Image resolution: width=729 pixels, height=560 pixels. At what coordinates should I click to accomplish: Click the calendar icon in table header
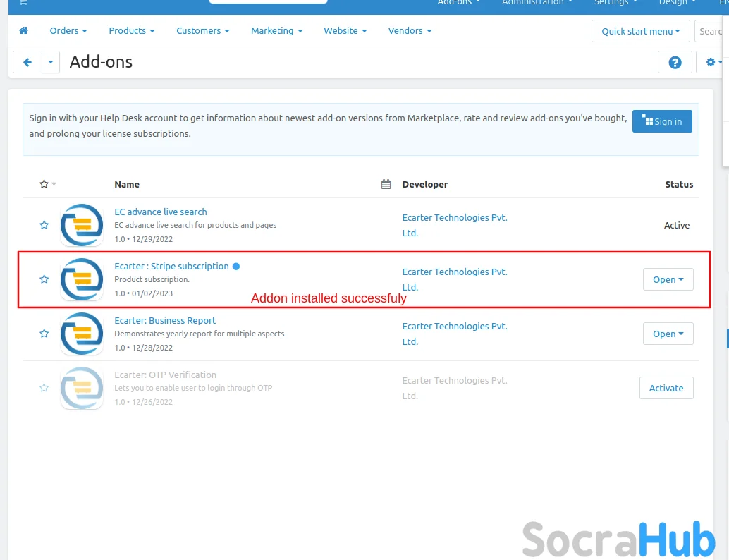[386, 184]
